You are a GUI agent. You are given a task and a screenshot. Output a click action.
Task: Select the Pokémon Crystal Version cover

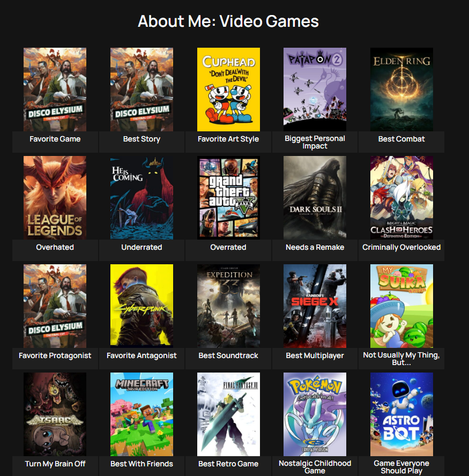pos(315,414)
